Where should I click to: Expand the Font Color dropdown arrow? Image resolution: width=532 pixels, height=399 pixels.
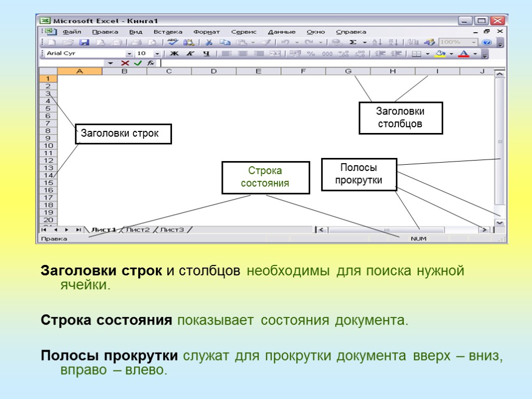click(475, 54)
